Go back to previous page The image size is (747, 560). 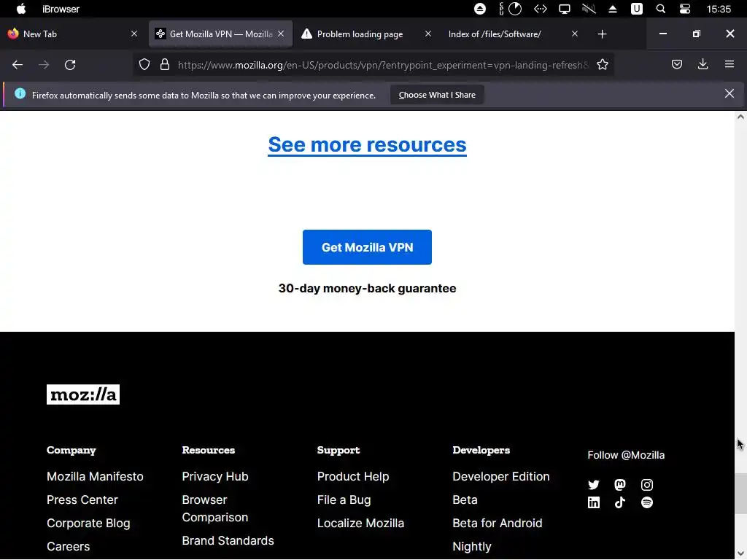coord(18,65)
